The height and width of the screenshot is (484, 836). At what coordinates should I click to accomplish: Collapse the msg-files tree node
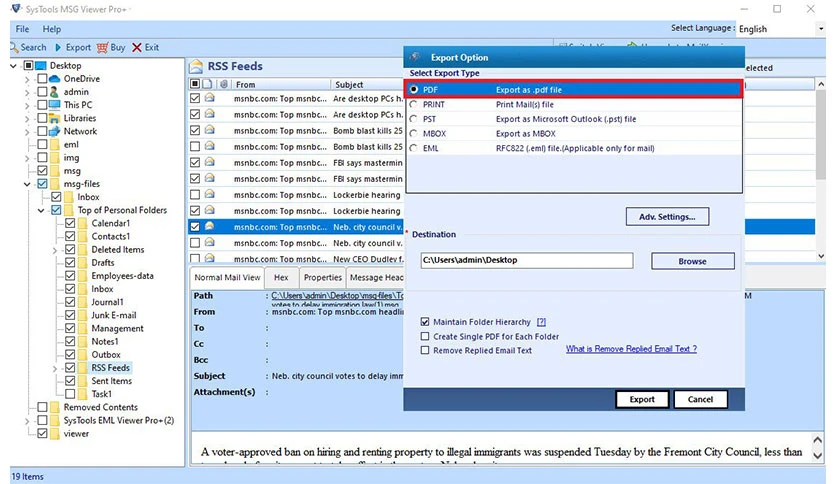click(27, 184)
